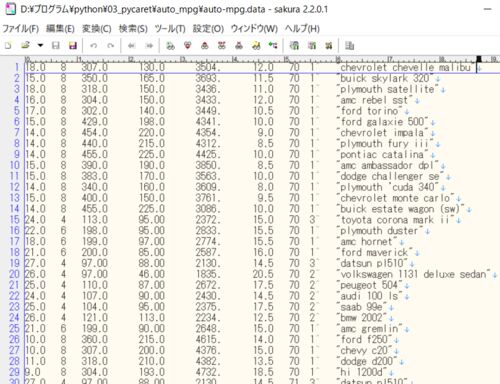Minimize the sakura editor window
Image resolution: width=500 pixels, height=384 pixels.
(x=488, y=9)
